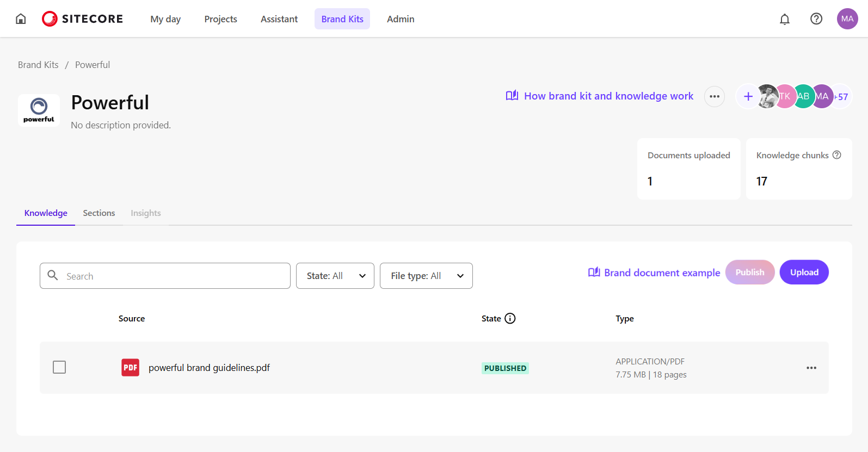Add a member with the plus button
The image size is (868, 452).
click(x=748, y=96)
